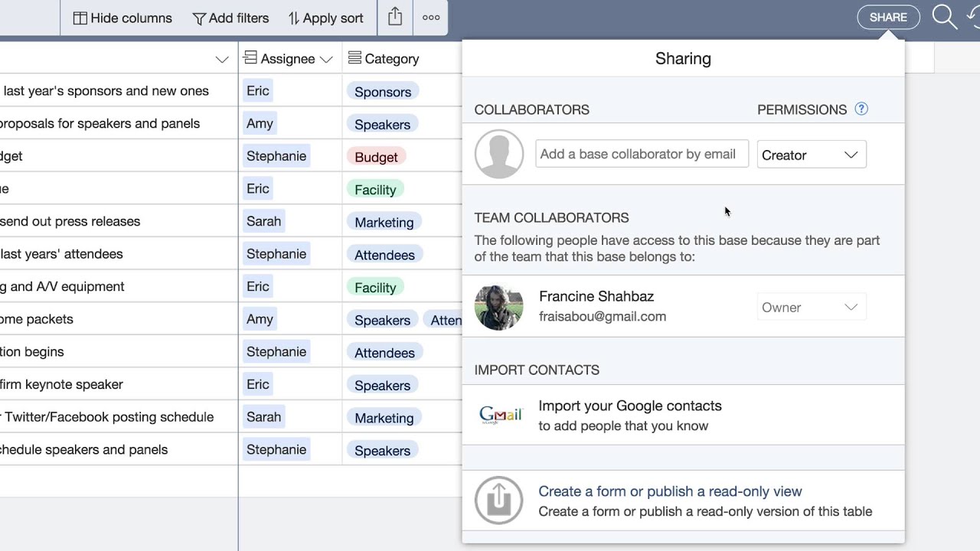
Task: Click the search magnifying glass icon
Action: click(944, 18)
